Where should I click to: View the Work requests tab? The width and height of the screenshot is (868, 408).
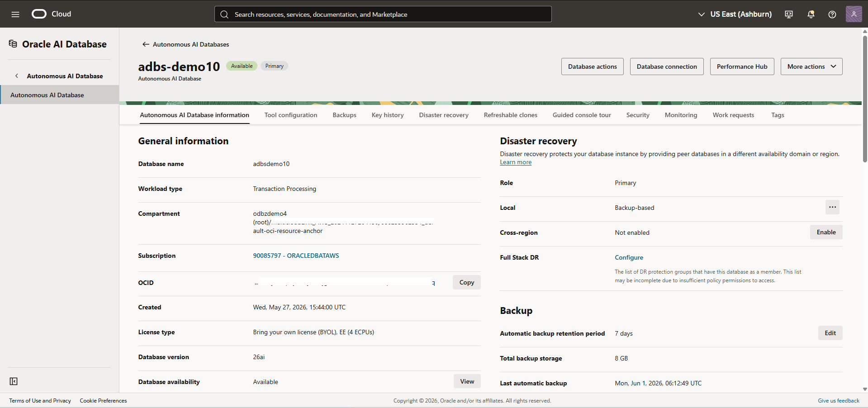[733, 115]
